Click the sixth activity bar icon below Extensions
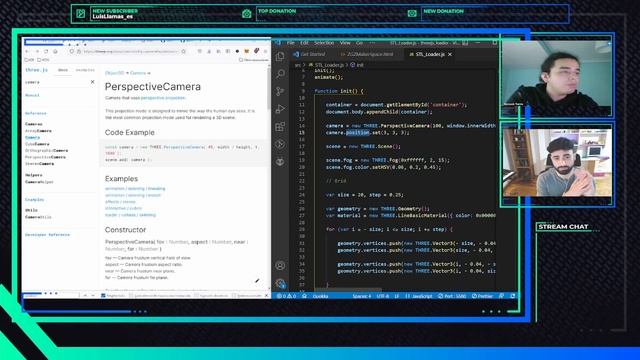 click(x=280, y=144)
